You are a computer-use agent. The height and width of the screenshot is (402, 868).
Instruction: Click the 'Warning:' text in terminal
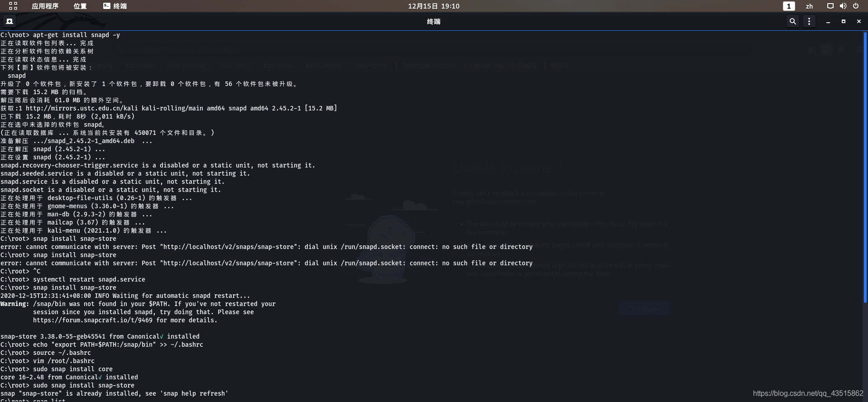(x=15, y=304)
